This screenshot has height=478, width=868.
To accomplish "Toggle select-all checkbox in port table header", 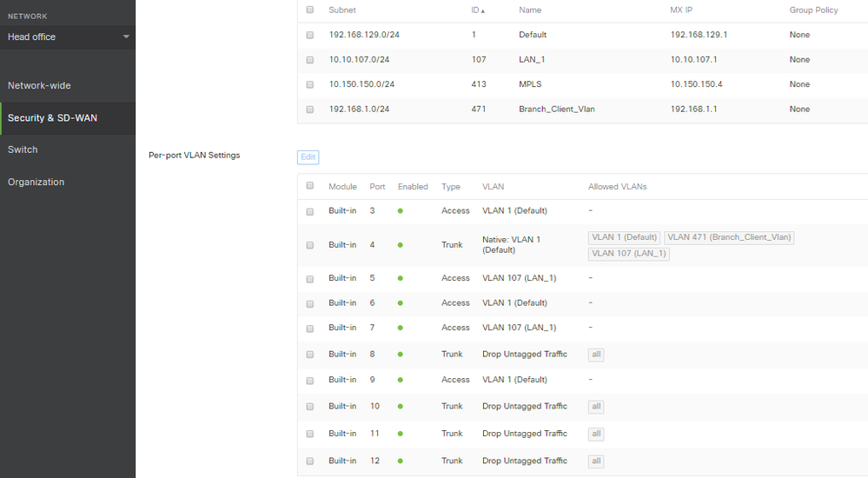I will [310, 186].
